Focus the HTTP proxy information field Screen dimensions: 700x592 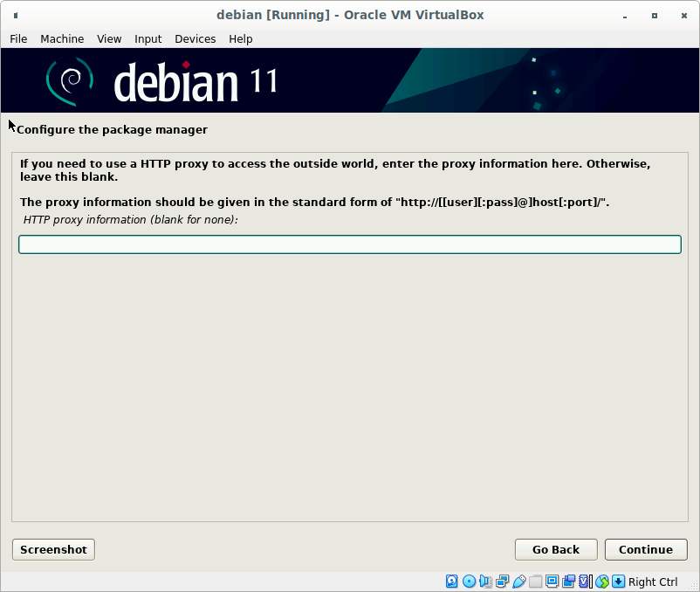pos(349,244)
